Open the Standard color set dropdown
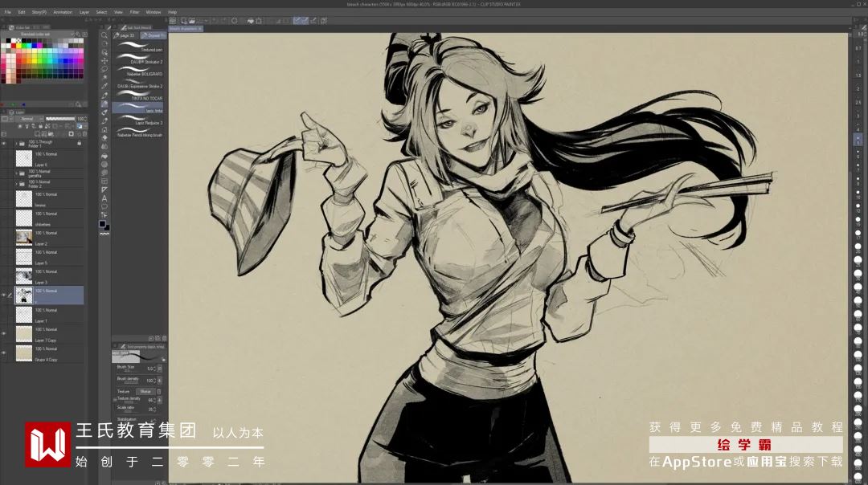The image size is (868, 485). pos(40,34)
